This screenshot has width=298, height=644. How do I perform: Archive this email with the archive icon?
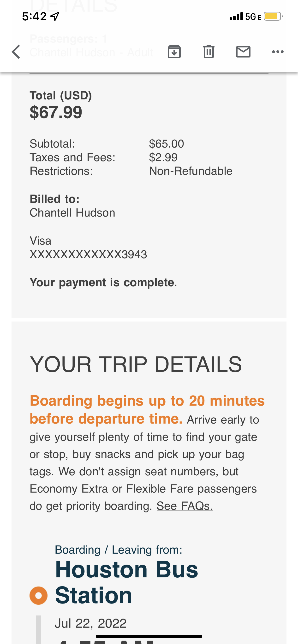pyautogui.click(x=174, y=52)
